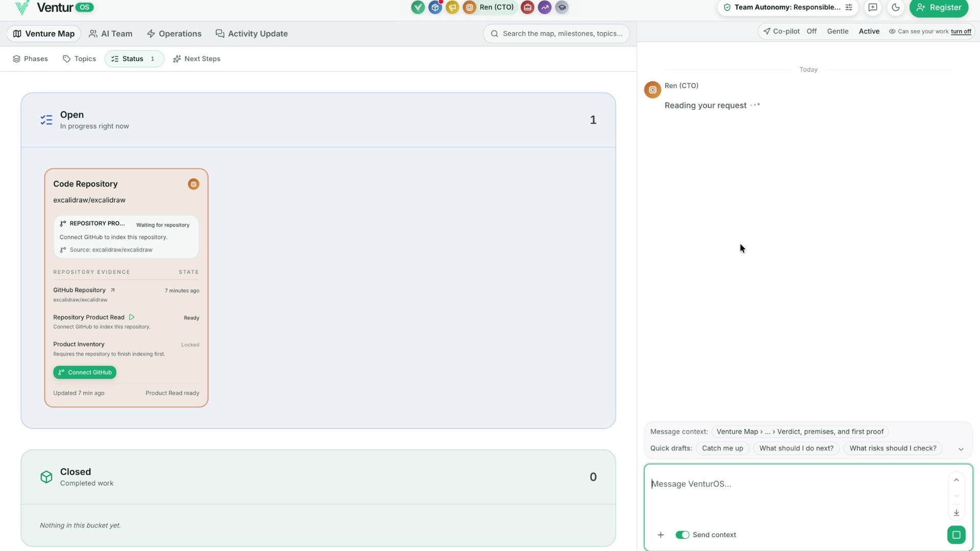Click the Product Inventory locked row
This screenshot has height=551, width=980.
coord(126,349)
